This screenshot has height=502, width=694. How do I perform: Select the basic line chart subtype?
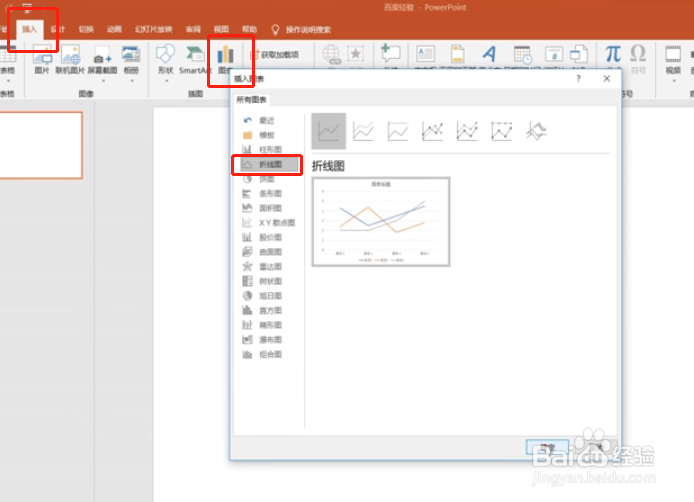pyautogui.click(x=329, y=131)
